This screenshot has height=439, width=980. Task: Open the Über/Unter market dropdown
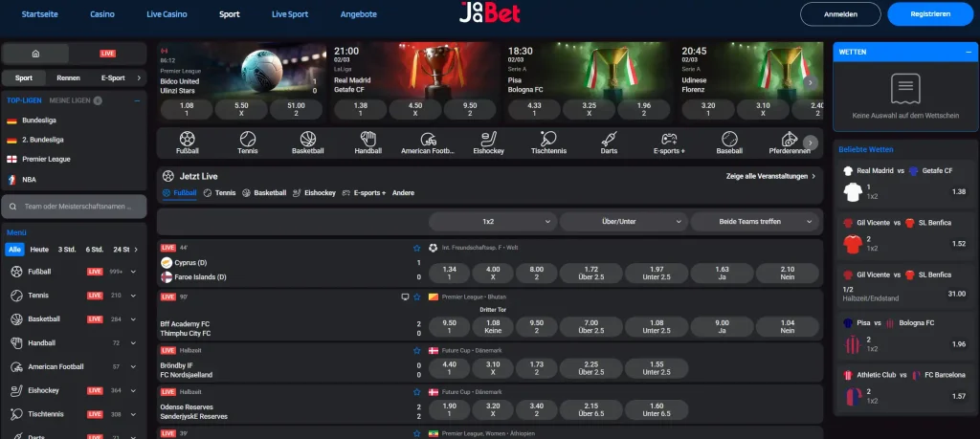(624, 221)
